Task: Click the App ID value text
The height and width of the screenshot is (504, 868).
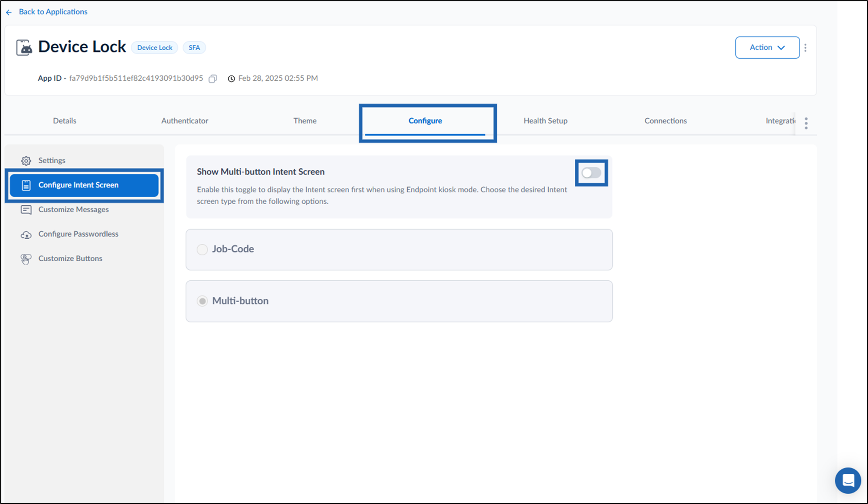Action: (x=136, y=78)
